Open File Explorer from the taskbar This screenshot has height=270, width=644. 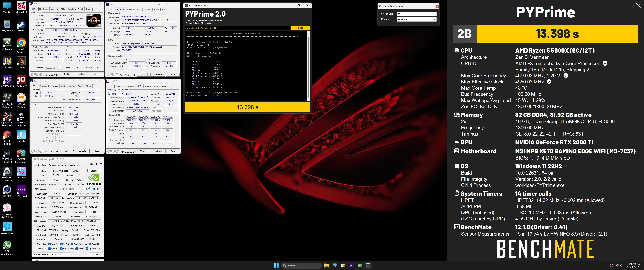pos(326,265)
